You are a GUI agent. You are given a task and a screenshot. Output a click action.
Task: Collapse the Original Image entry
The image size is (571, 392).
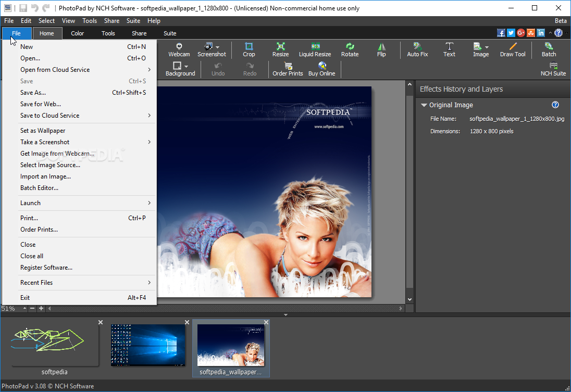pyautogui.click(x=424, y=105)
